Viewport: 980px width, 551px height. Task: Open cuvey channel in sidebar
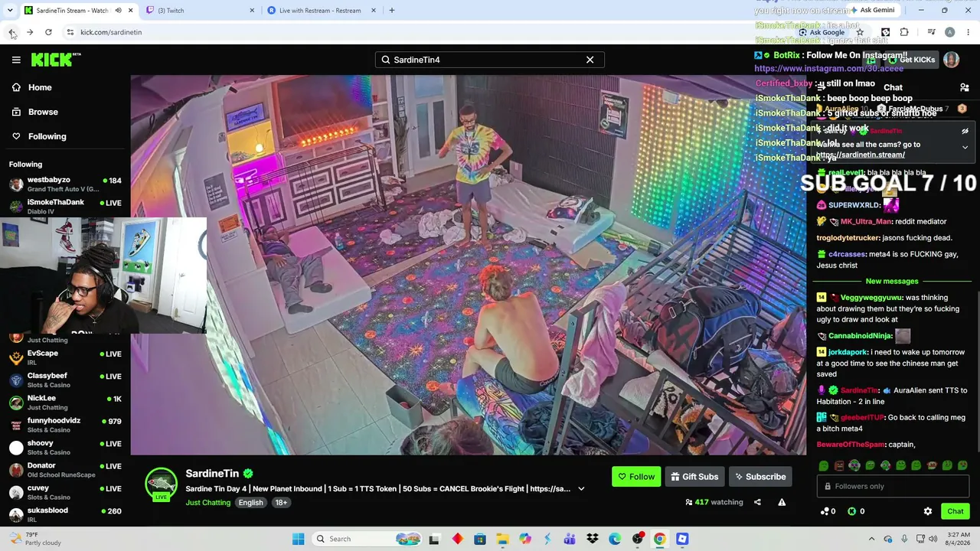click(65, 492)
